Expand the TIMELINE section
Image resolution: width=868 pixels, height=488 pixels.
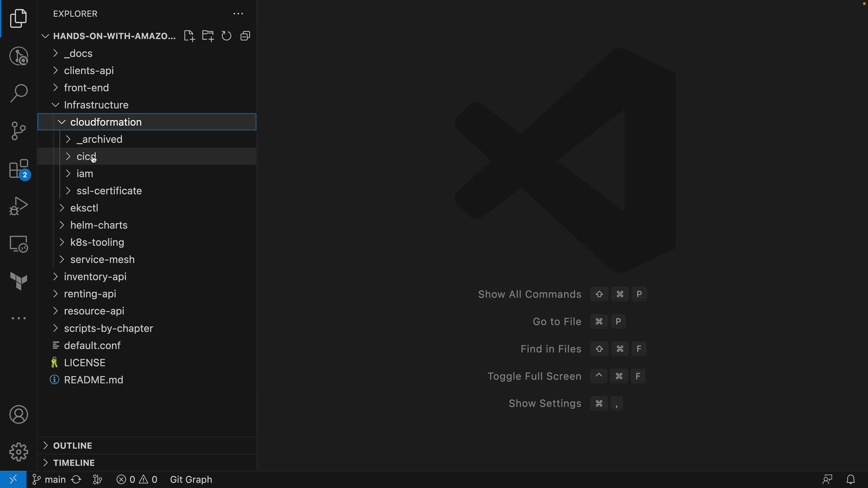pos(74,463)
